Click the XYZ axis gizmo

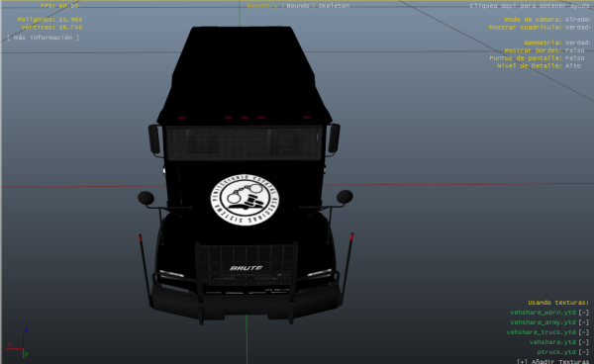tap(18, 343)
